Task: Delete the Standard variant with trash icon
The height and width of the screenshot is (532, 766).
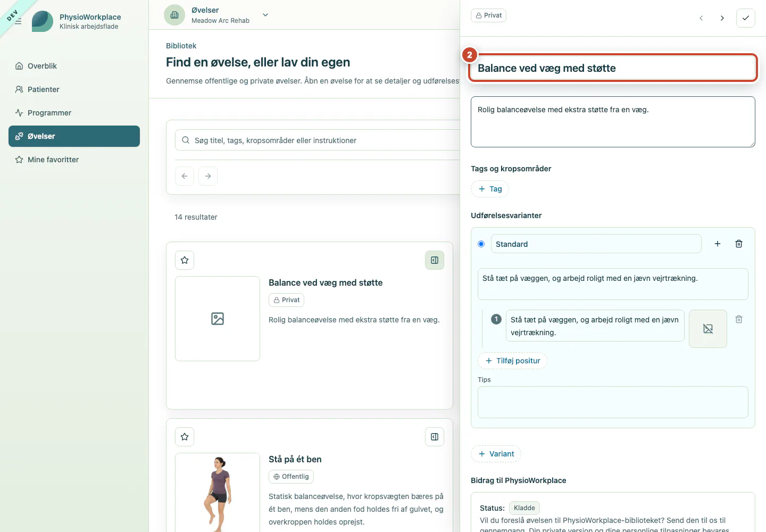Action: coord(739,244)
